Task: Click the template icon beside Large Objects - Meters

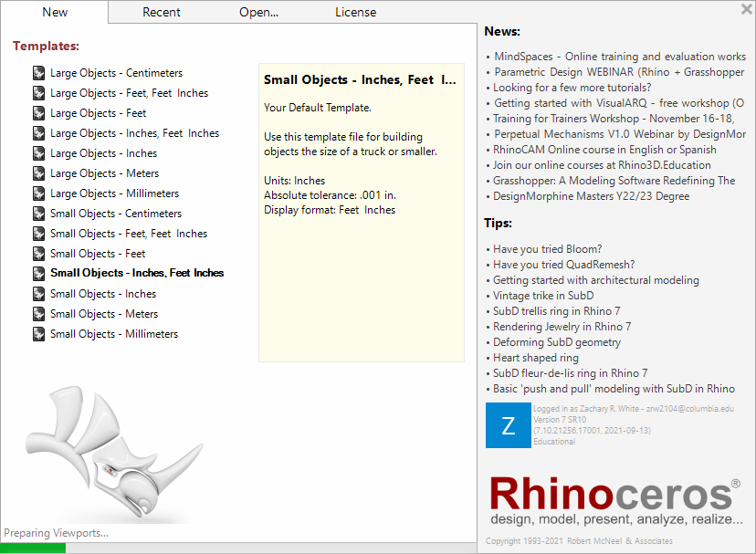Action: [x=38, y=173]
